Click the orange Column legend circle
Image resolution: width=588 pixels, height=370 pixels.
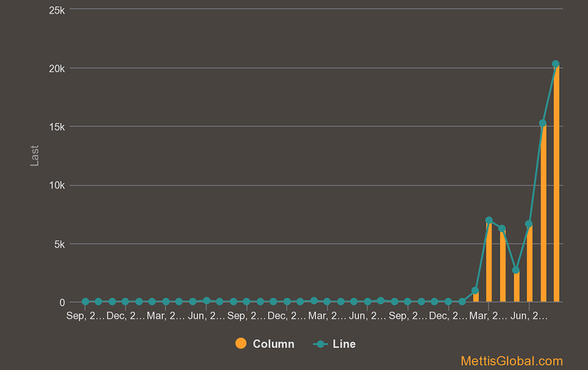(241, 343)
